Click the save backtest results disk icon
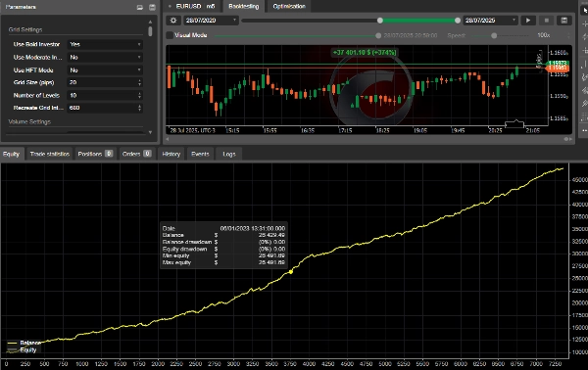588x370 pixels. pos(564,21)
